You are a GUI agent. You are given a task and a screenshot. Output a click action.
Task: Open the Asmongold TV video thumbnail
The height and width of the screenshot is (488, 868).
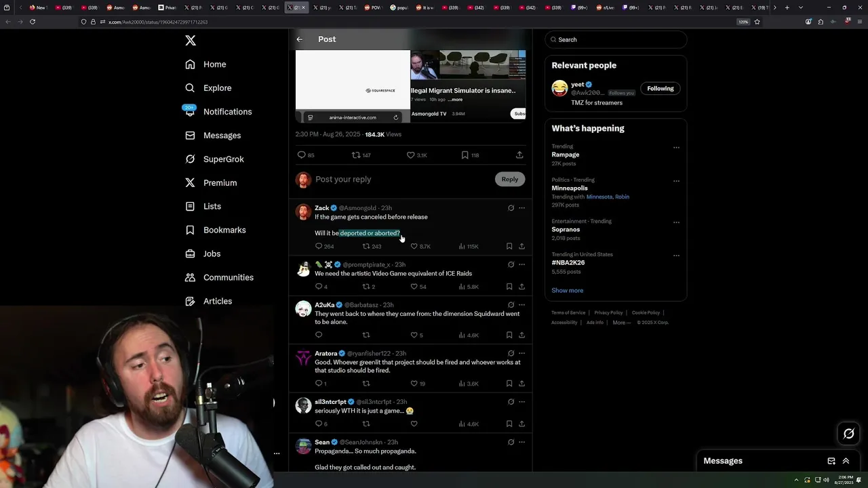tap(468, 66)
